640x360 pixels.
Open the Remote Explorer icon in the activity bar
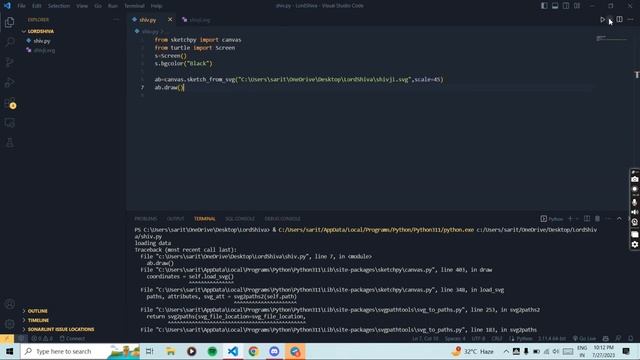point(10,122)
